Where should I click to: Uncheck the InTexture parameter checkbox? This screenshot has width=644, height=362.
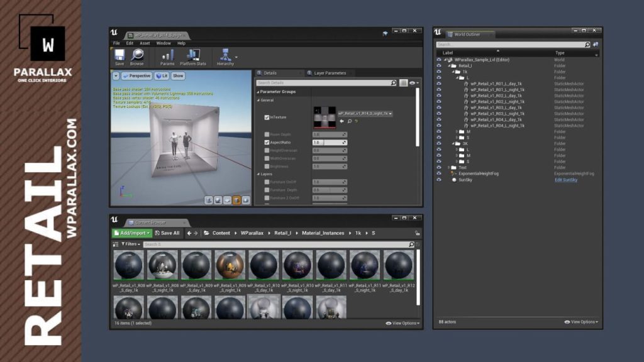[267, 118]
